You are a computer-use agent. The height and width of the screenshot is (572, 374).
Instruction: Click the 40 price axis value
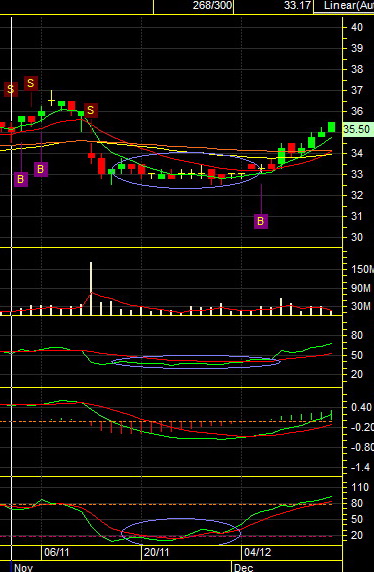(358, 27)
